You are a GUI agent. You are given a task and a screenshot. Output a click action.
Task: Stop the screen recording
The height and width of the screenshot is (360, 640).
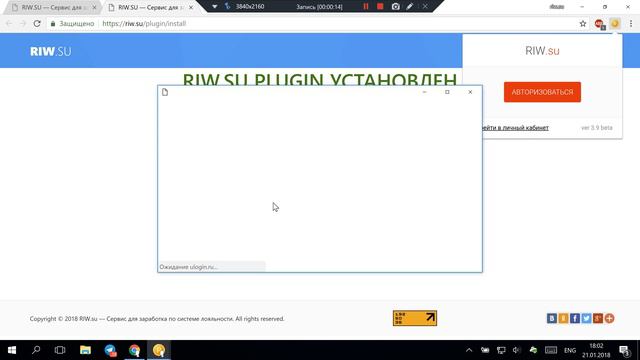[380, 7]
